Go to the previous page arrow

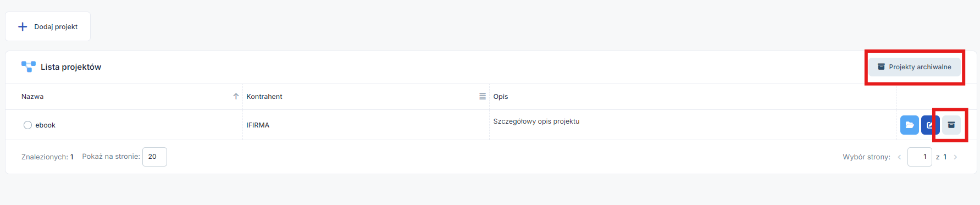click(899, 157)
